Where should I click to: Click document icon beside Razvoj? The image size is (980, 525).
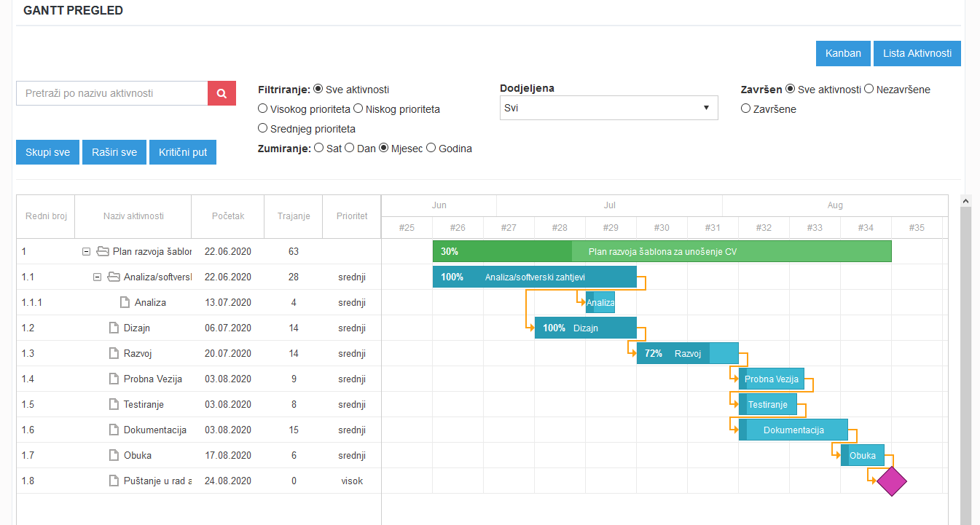[114, 353]
